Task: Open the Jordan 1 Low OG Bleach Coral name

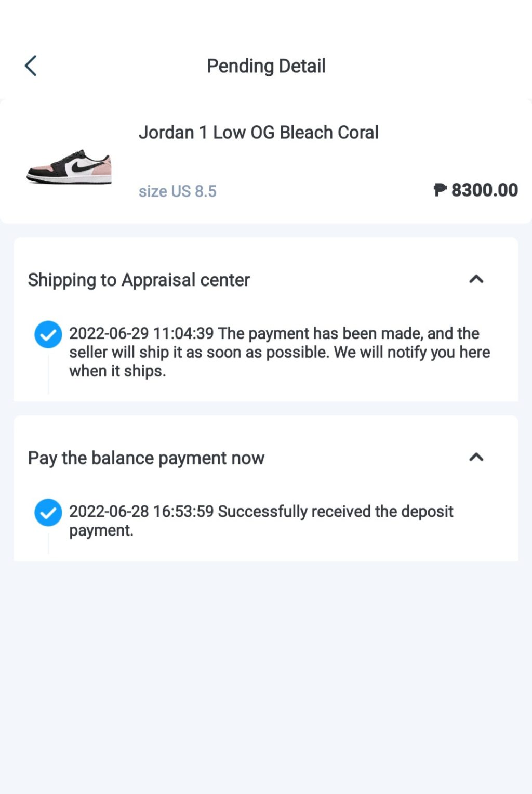Action: (258, 133)
